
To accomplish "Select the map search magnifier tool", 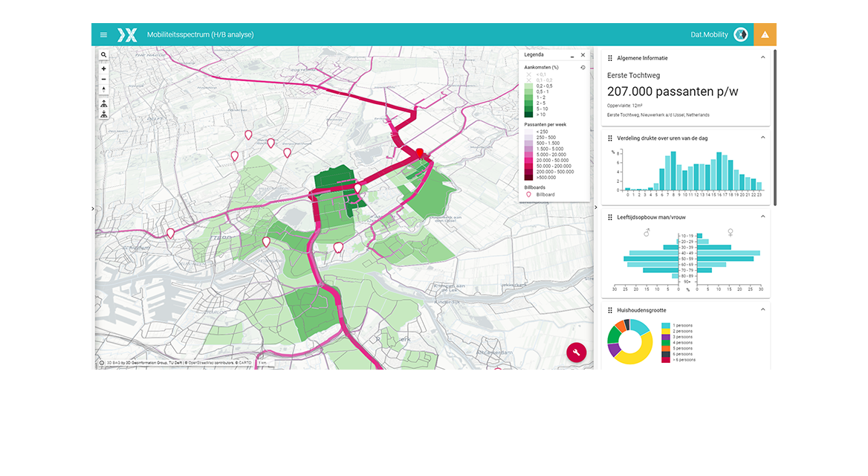I will pos(103,54).
